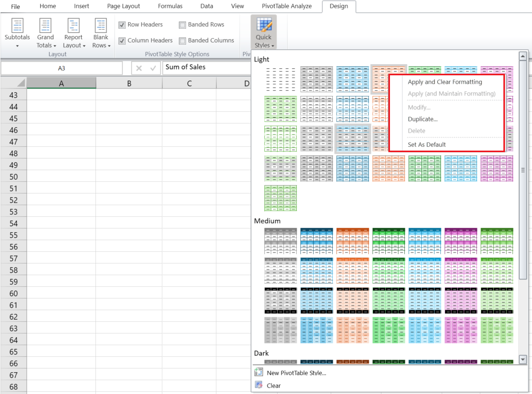Switch to the Home tab

48,6
